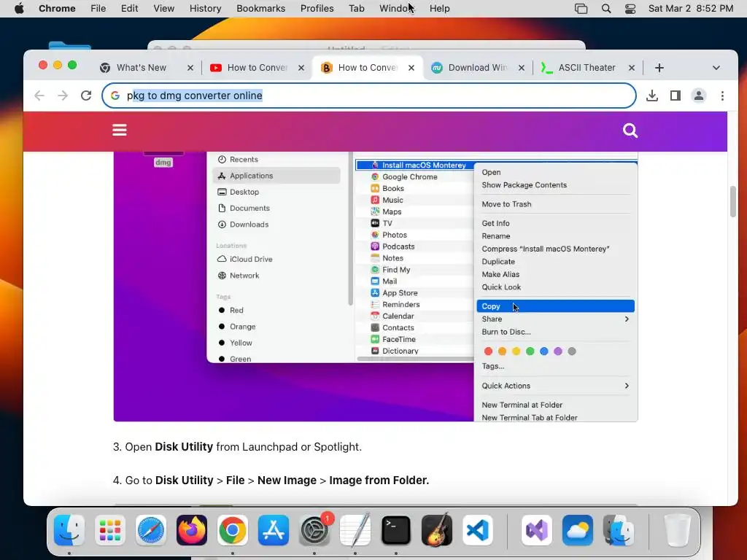Launch Finder from the Dock
The height and width of the screenshot is (560, 747).
tap(69, 530)
